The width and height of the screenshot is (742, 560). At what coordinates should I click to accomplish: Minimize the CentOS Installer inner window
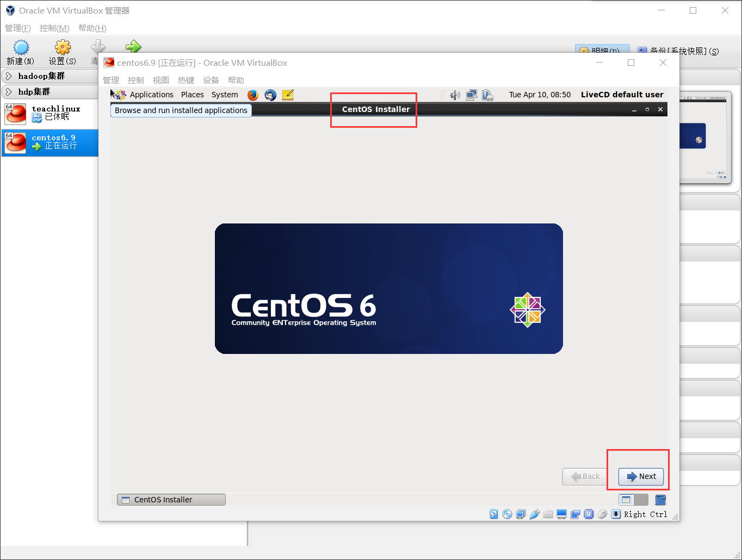click(634, 109)
